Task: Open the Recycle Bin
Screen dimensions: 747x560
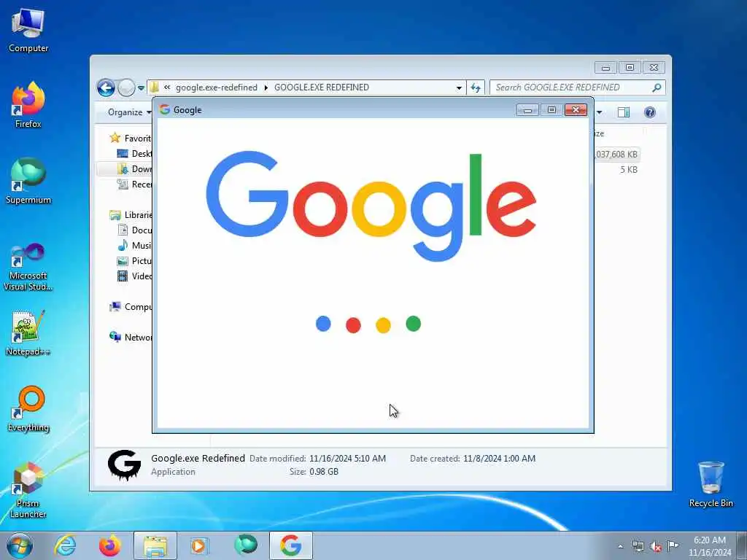Action: [711, 484]
